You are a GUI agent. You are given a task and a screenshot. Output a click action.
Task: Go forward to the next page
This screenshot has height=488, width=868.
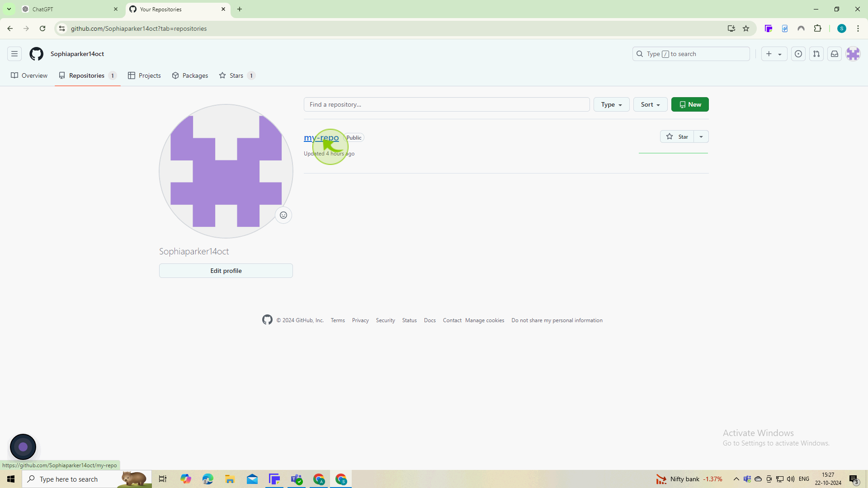[x=26, y=28]
